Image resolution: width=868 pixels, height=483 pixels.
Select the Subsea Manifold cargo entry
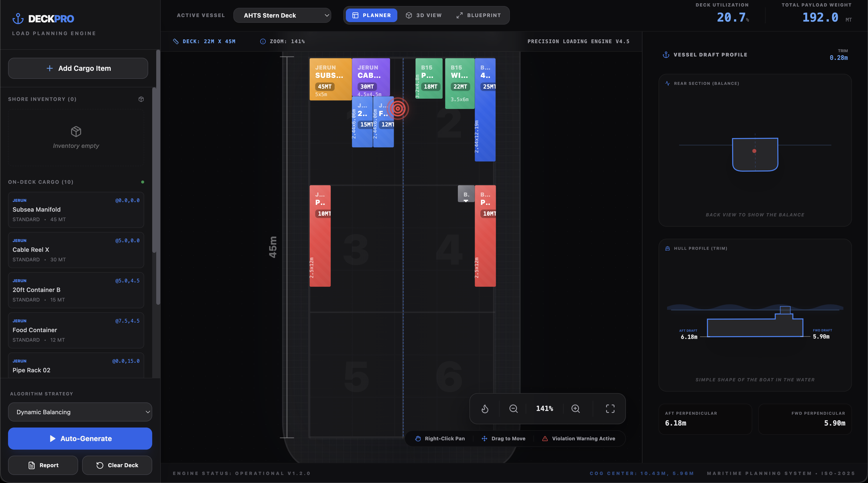coord(76,210)
